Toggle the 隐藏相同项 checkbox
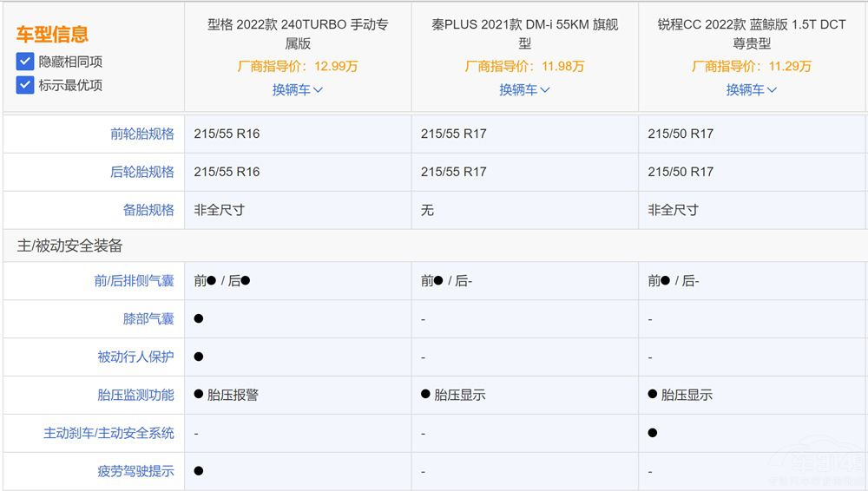Screen dimensions: 868x491 click(25, 62)
